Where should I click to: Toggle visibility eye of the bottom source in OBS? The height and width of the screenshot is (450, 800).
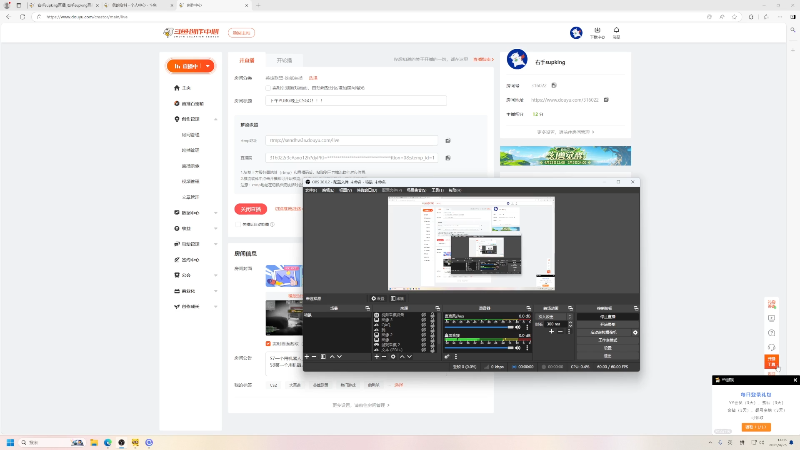pos(423,349)
